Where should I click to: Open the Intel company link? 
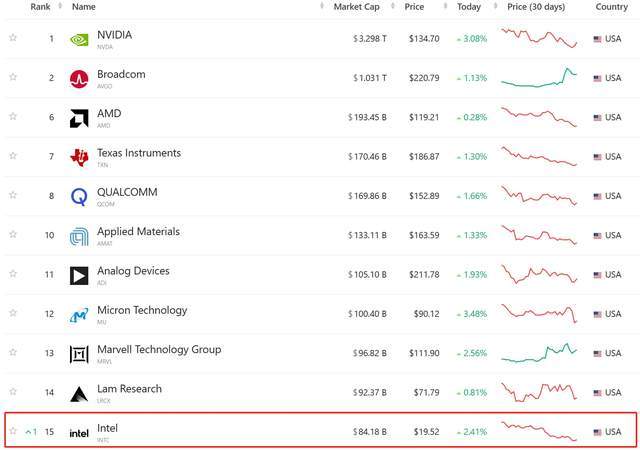(x=107, y=428)
